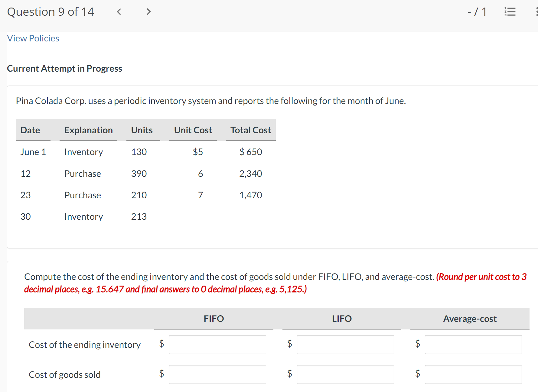Click the date '12' cell
The height and width of the screenshot is (392, 538).
26,173
